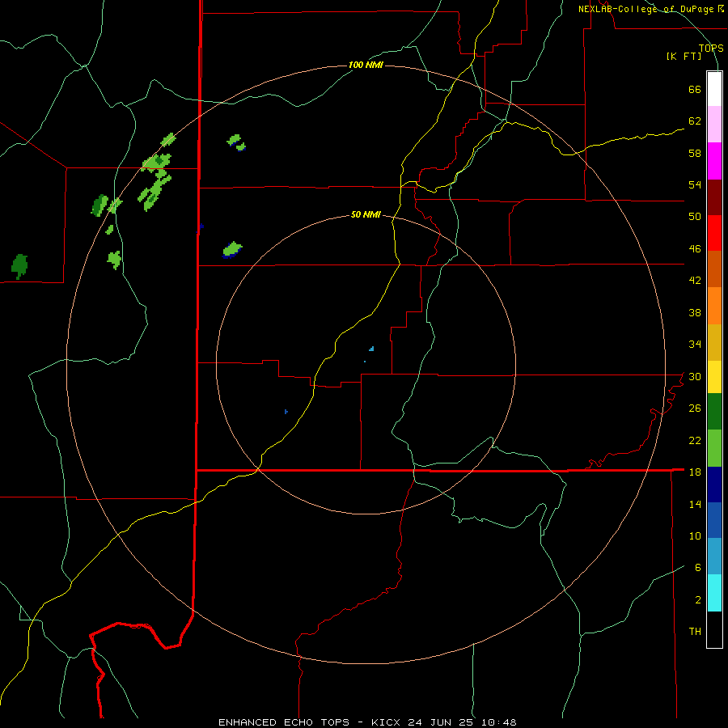Click the orange swatch between 38 and 42
This screenshot has width=728, height=728.
click(714, 306)
